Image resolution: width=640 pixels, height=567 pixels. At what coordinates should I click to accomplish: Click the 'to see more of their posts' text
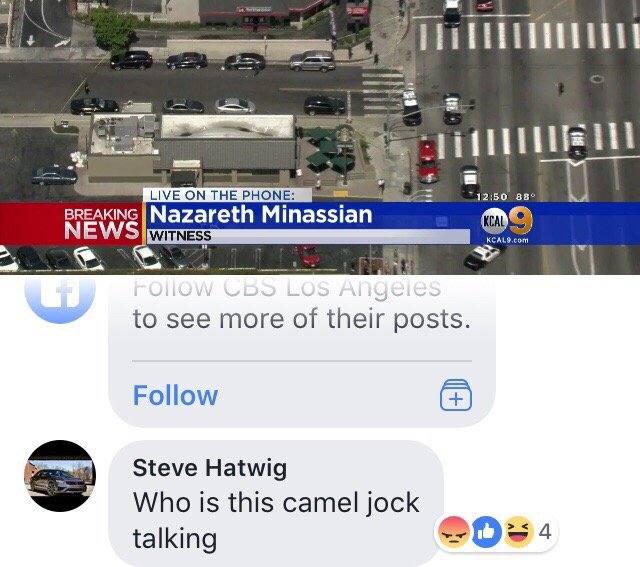(302, 319)
